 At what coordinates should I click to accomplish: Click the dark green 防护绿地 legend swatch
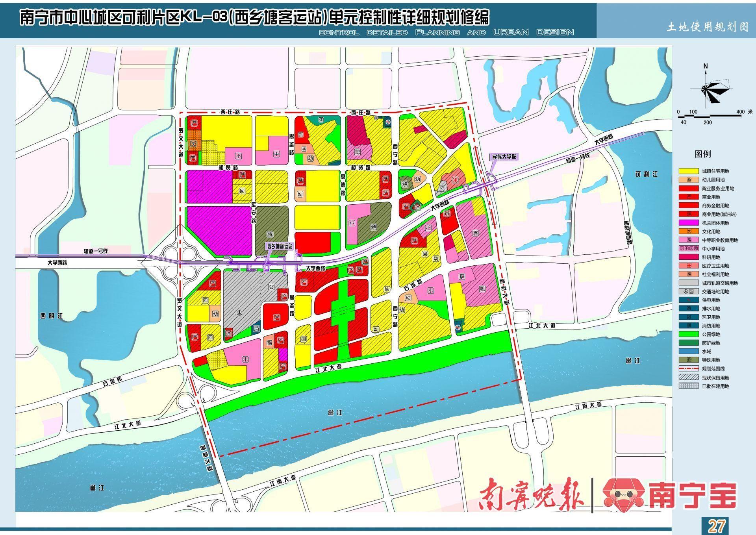pyautogui.click(x=689, y=343)
